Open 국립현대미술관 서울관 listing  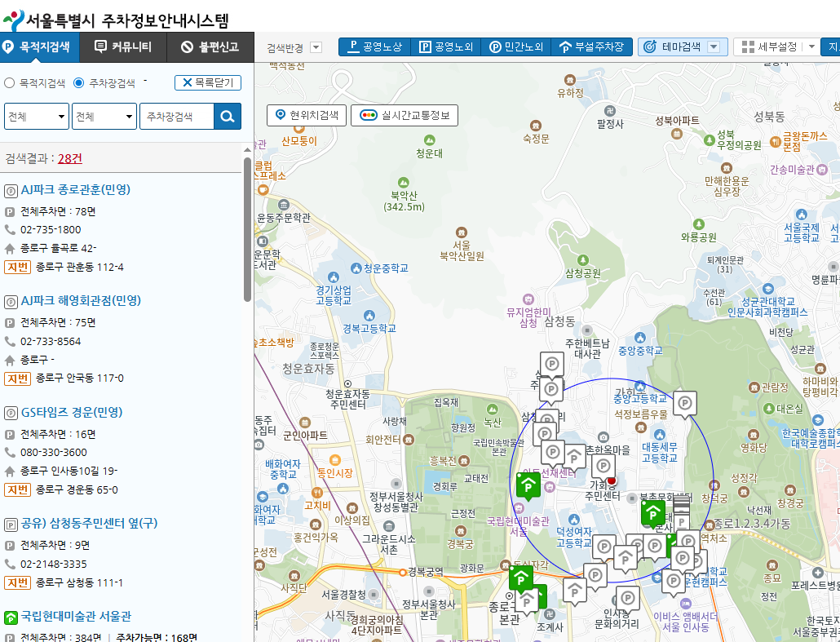[76, 616]
